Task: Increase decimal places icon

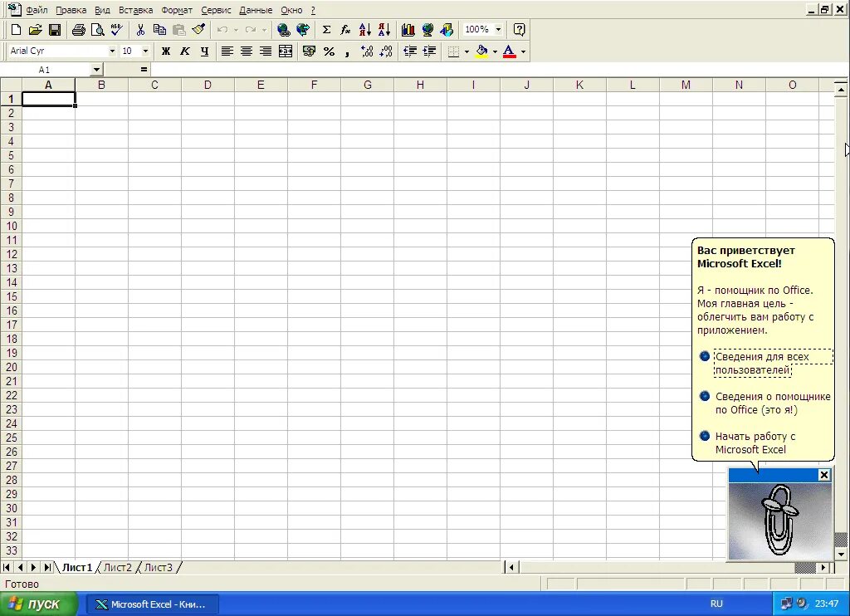Action: (367, 51)
